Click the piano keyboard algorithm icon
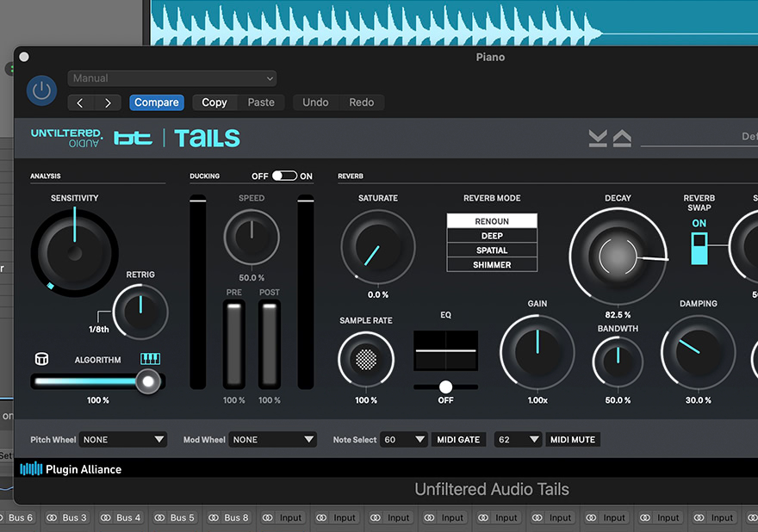This screenshot has width=758, height=532. click(151, 358)
